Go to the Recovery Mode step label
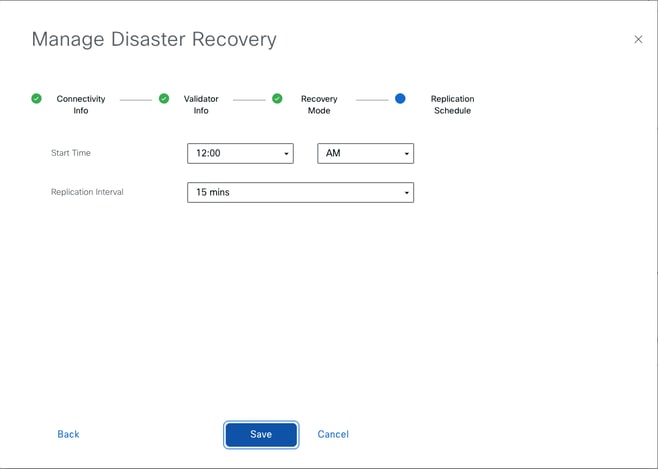The height and width of the screenshot is (469, 658). (x=319, y=104)
